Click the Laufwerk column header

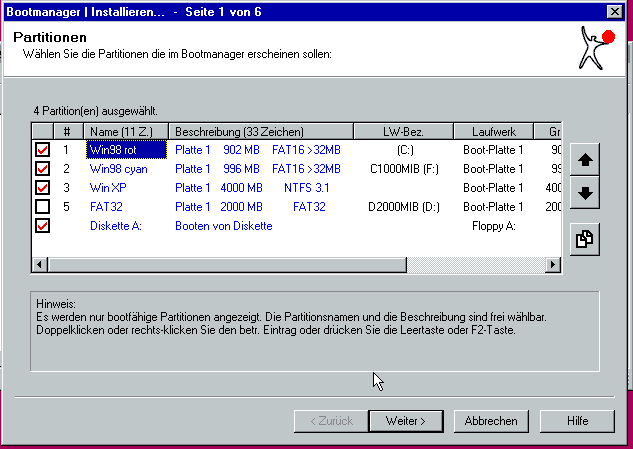493,131
